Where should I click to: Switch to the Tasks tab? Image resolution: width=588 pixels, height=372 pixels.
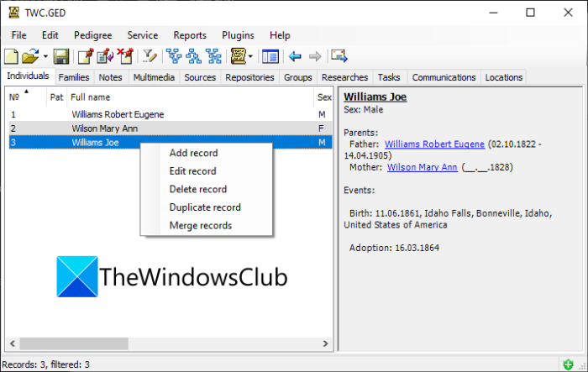tap(389, 77)
